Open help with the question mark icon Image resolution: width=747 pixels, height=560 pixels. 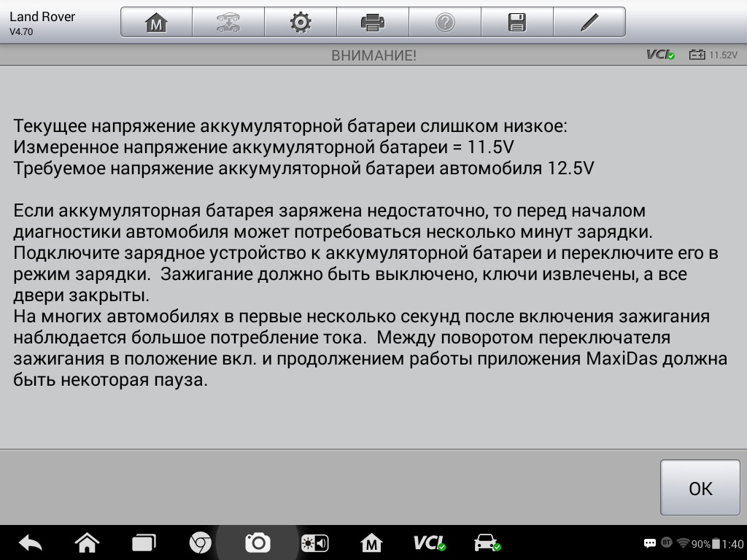(x=444, y=23)
